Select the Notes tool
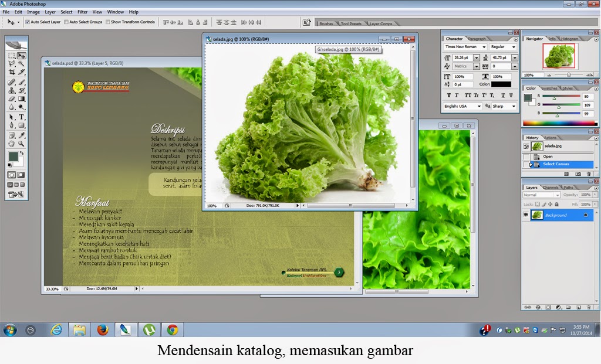 pos(12,135)
